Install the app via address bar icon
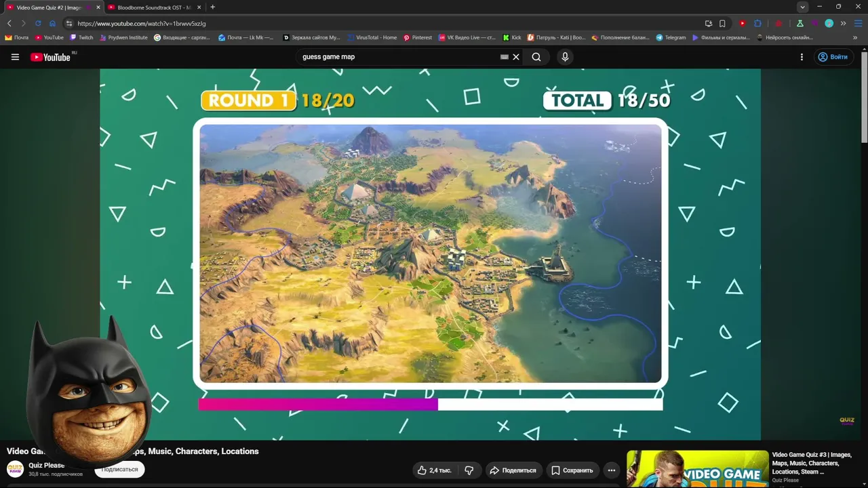Screen dimensions: 868x488 click(709, 23)
